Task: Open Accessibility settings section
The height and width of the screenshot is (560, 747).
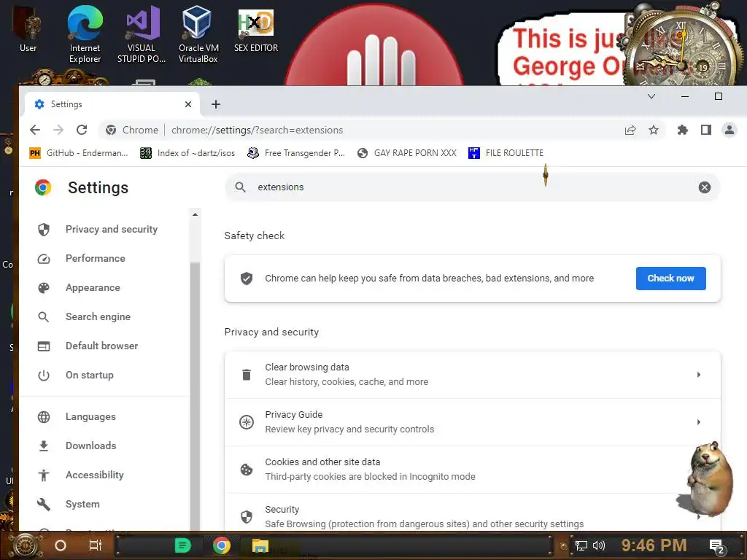Action: (x=94, y=475)
